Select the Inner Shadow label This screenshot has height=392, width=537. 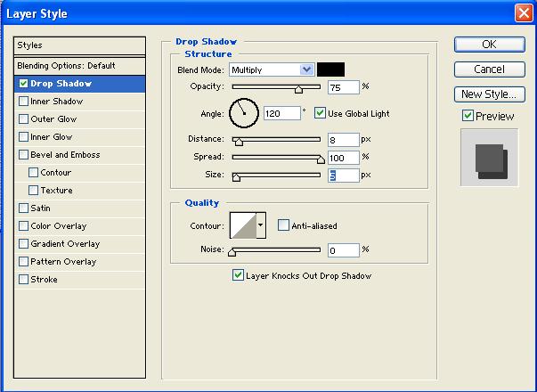pos(56,102)
